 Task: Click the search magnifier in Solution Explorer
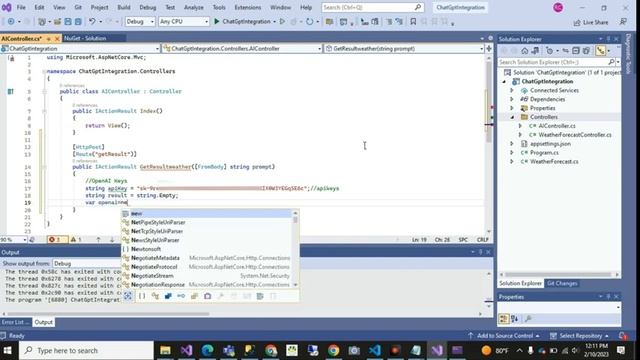coord(611,62)
